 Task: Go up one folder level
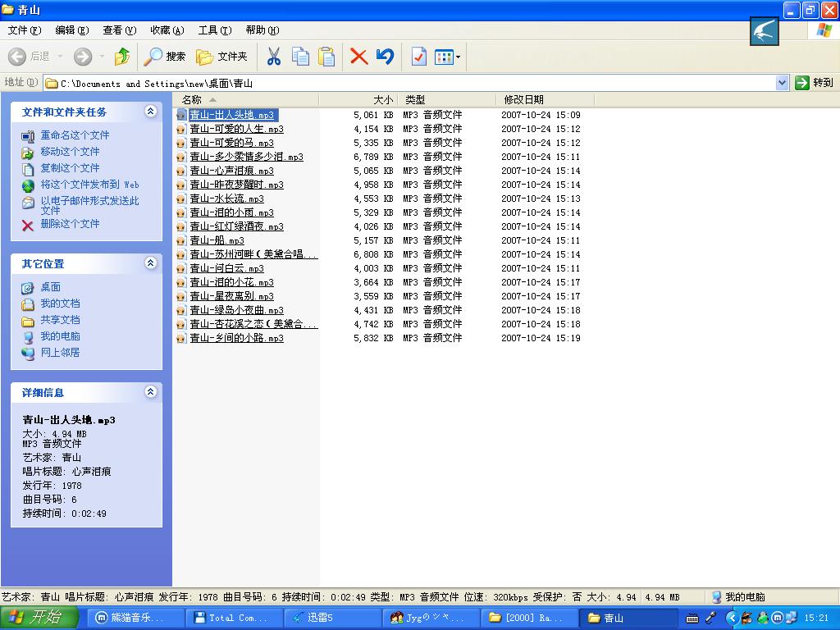coord(122,57)
